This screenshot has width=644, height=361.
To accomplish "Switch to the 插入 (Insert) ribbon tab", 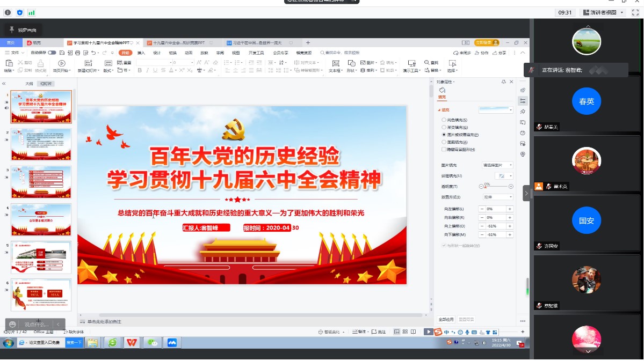I will (141, 53).
